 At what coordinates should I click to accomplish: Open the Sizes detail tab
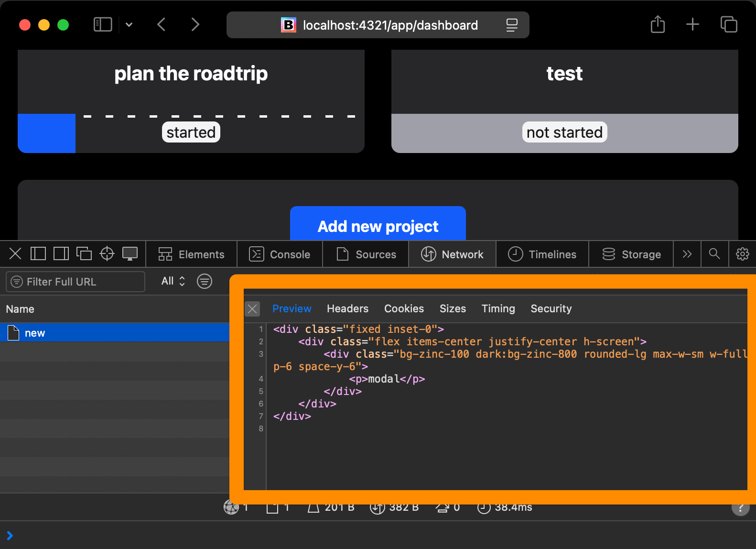(x=453, y=309)
